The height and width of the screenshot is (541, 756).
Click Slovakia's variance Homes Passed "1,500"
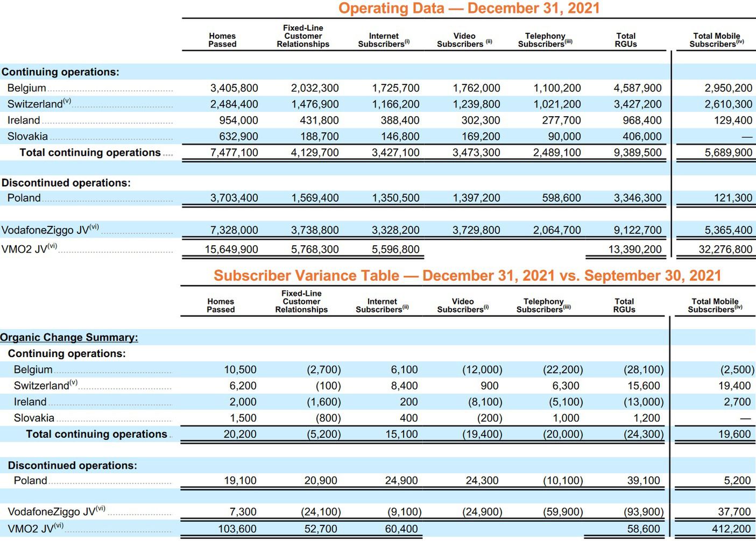click(x=243, y=418)
